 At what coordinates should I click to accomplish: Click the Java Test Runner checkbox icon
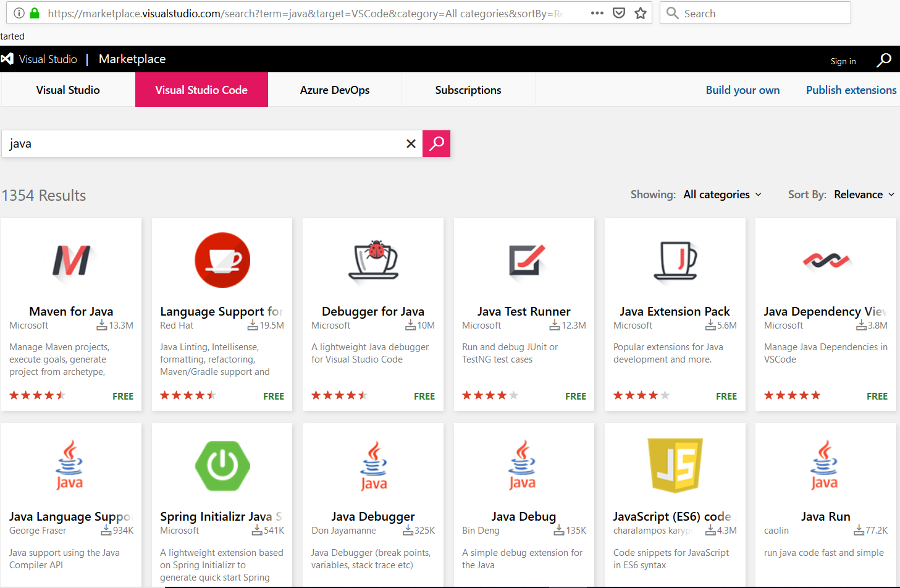527,260
